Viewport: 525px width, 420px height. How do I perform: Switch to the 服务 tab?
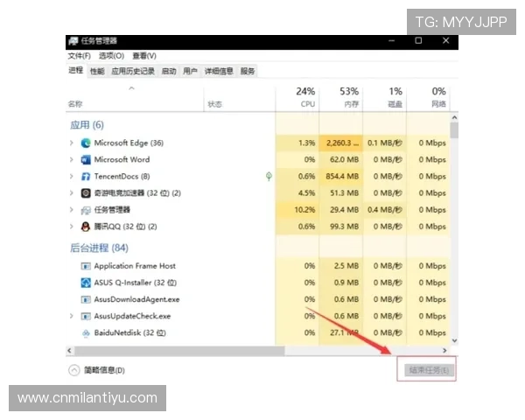[x=248, y=72]
